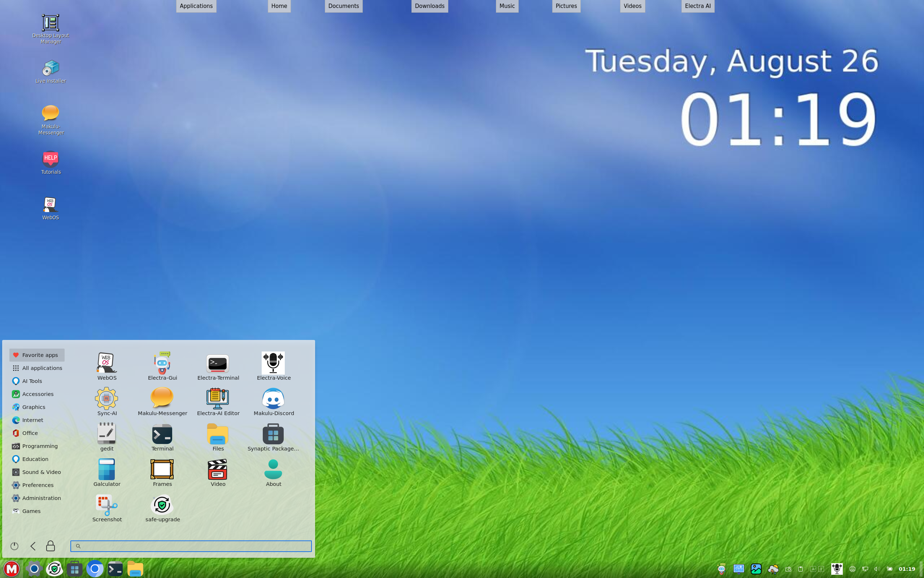Click the menu search field

[191, 546]
